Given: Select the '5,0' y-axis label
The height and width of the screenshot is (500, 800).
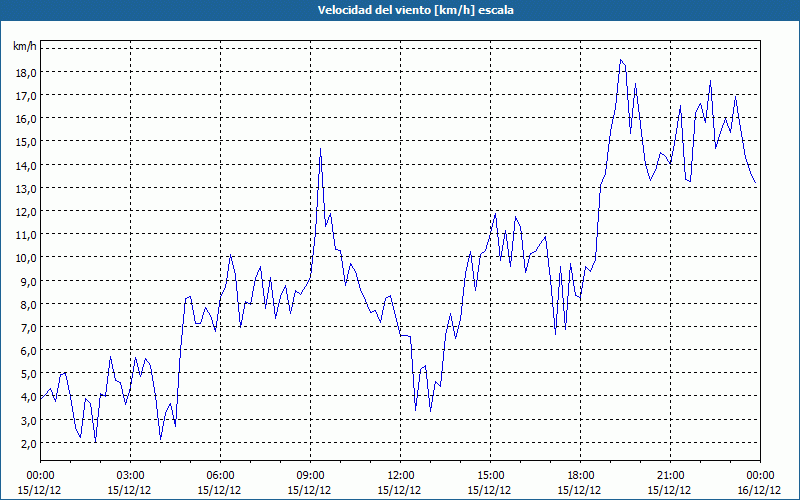Looking at the screenshot, I should pyautogui.click(x=29, y=374).
